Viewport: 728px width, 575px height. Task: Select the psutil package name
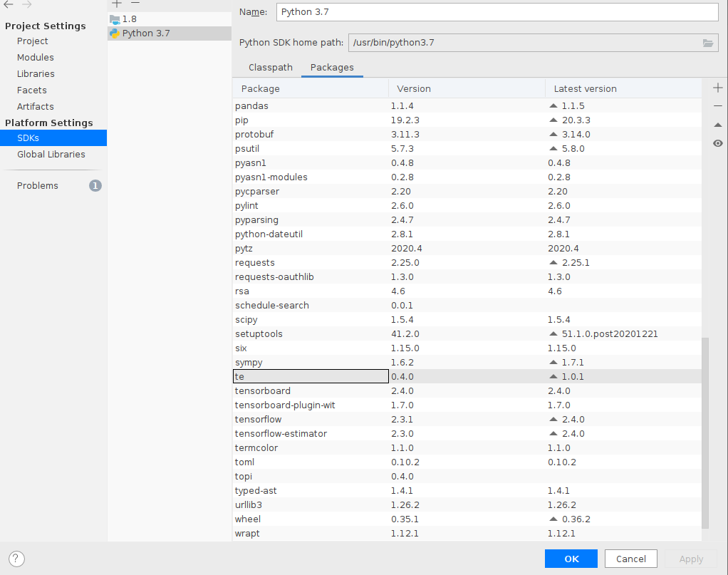[x=247, y=149]
